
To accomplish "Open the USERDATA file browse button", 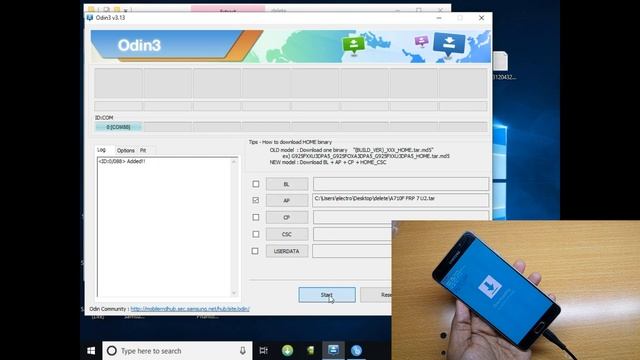I will click(287, 251).
